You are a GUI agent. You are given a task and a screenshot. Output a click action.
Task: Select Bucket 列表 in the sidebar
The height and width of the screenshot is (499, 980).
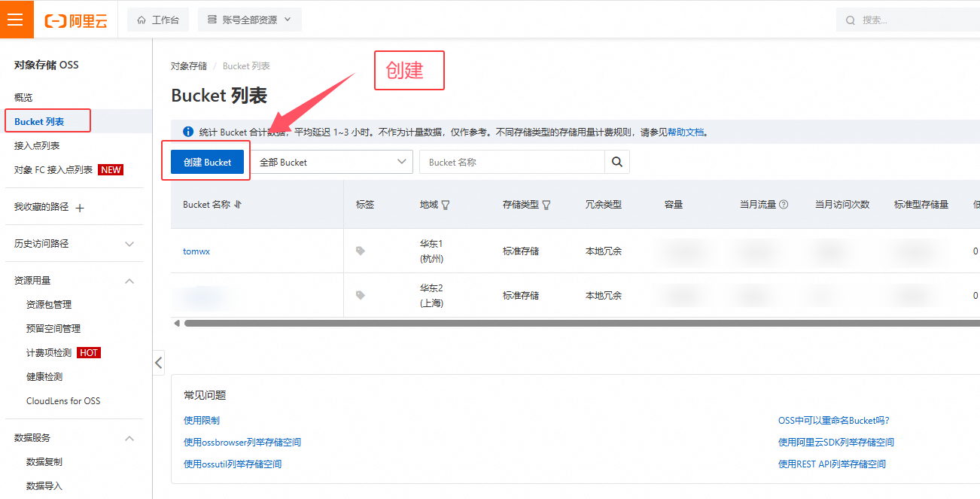[39, 122]
